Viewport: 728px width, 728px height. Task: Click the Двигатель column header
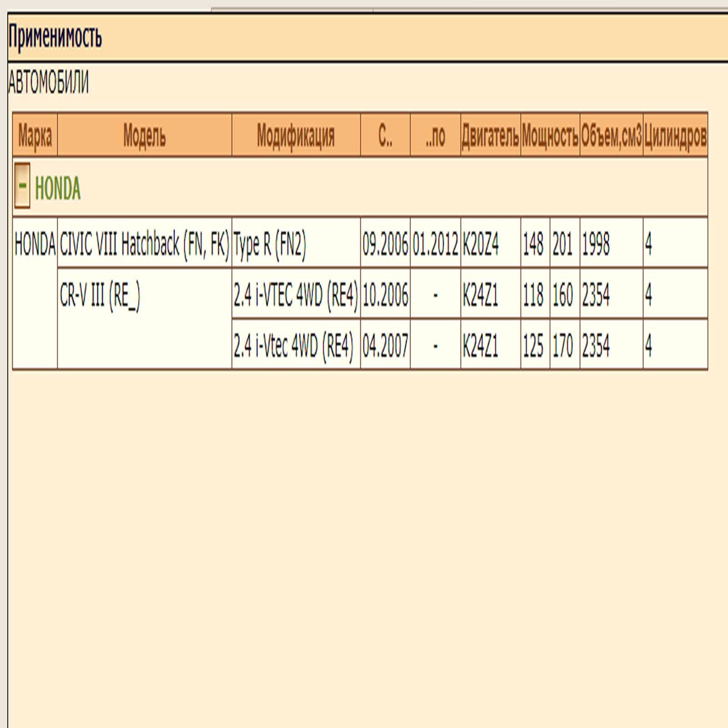click(x=490, y=135)
